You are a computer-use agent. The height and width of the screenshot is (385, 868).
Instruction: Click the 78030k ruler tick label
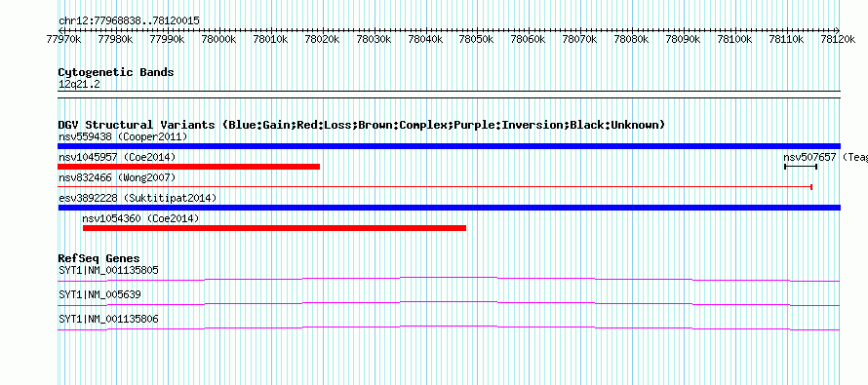click(x=374, y=39)
